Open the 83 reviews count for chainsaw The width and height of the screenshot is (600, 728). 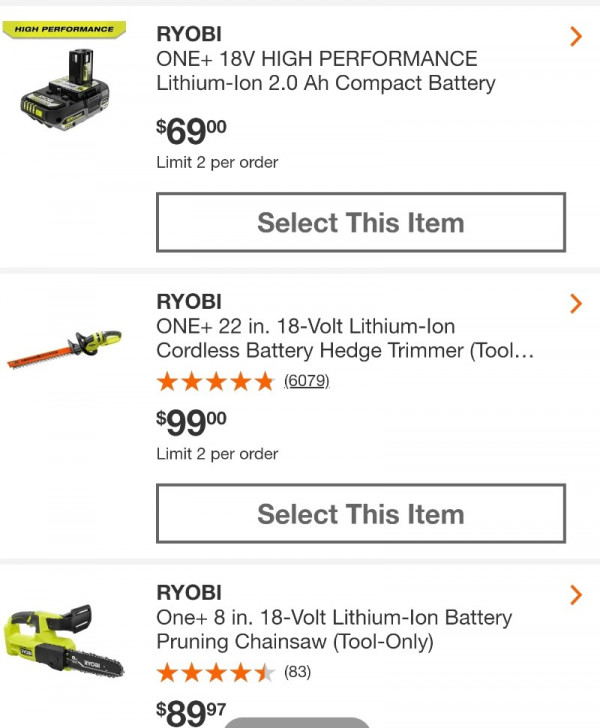[297, 672]
